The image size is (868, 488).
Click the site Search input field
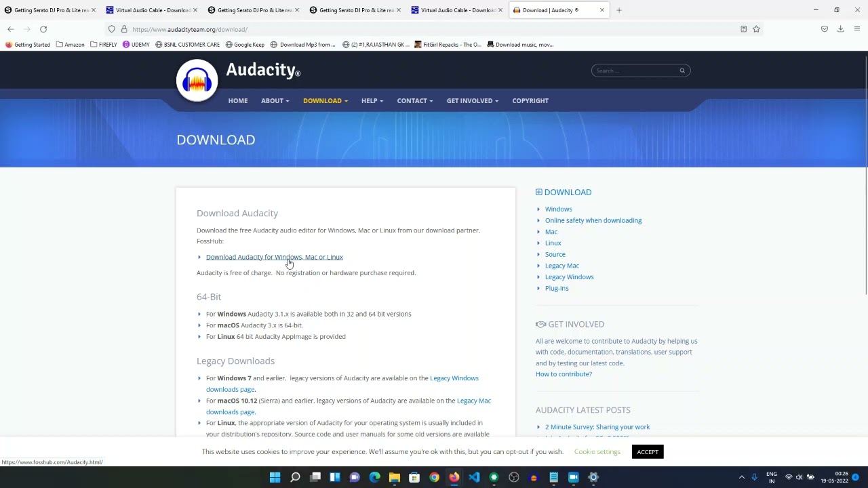coord(636,70)
